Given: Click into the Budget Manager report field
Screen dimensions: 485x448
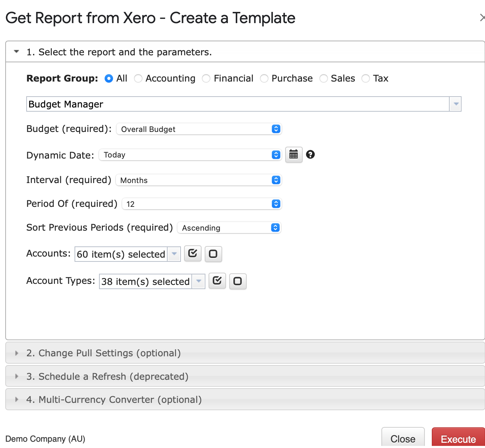Looking at the screenshot, I should point(238,104).
